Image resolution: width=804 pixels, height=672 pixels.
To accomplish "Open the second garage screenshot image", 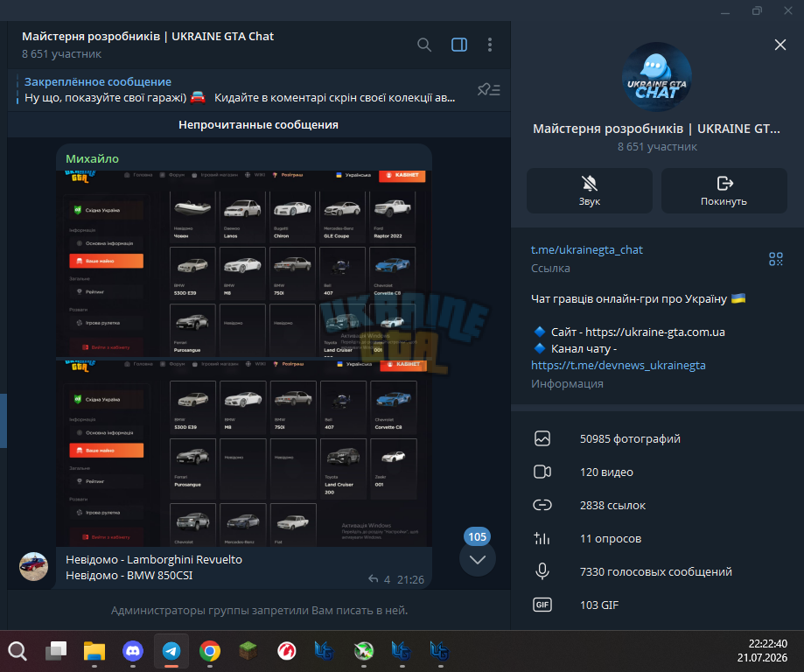I will [244, 453].
